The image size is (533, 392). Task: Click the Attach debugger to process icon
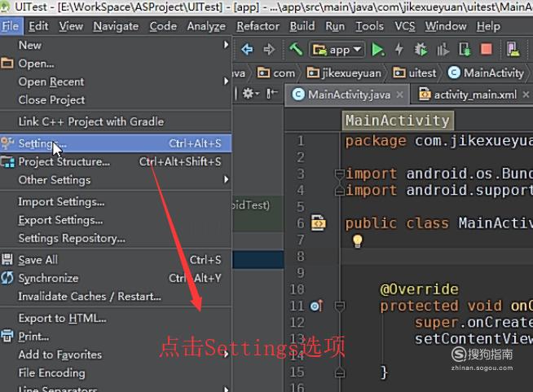coord(465,50)
